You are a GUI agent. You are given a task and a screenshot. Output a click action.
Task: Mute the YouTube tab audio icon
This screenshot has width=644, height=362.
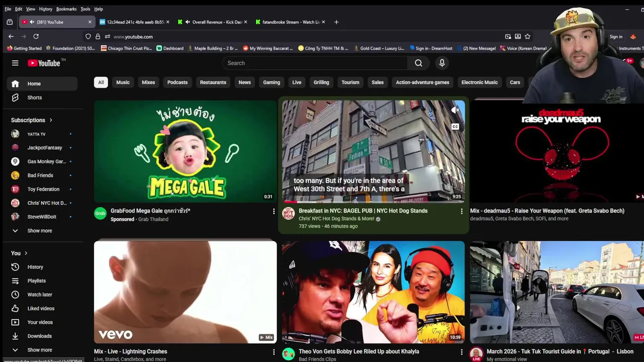click(x=32, y=22)
